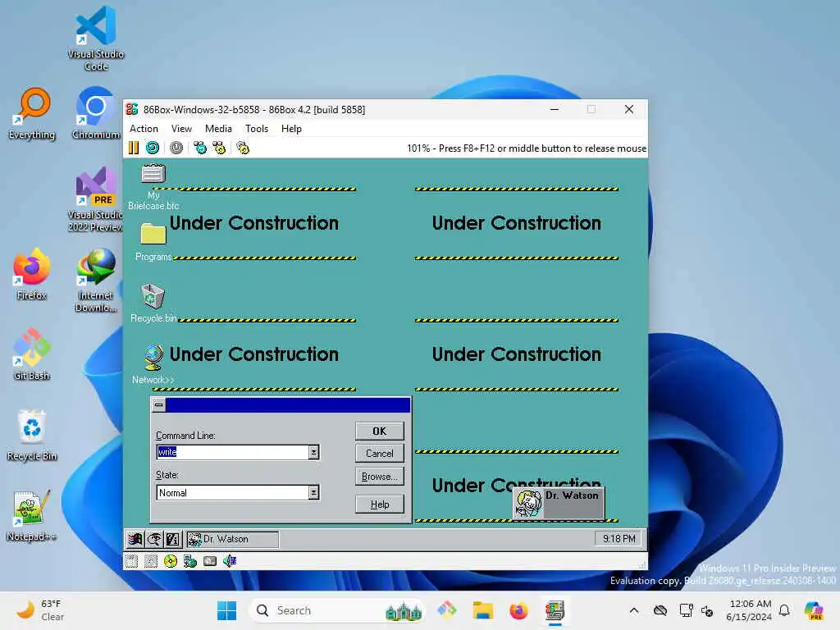Click the Windows flag Start button in guest taskbar

click(x=135, y=539)
